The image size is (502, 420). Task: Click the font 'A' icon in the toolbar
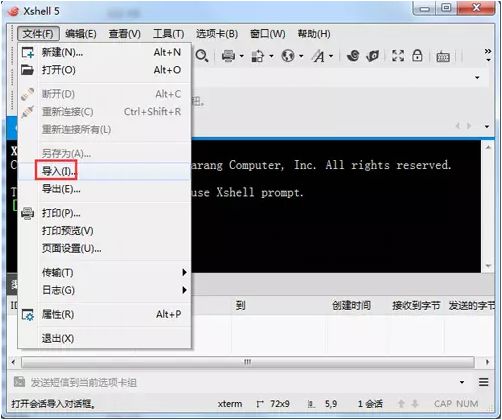(318, 56)
